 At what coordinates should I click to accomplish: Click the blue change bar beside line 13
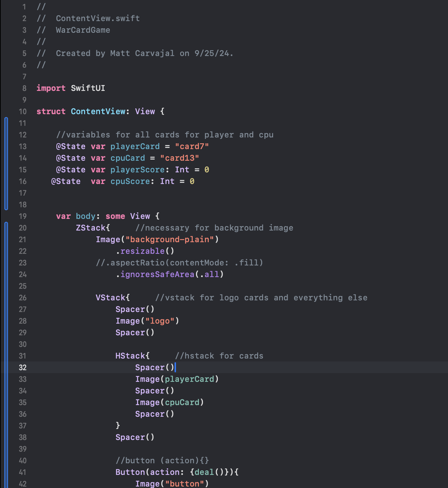[6, 147]
